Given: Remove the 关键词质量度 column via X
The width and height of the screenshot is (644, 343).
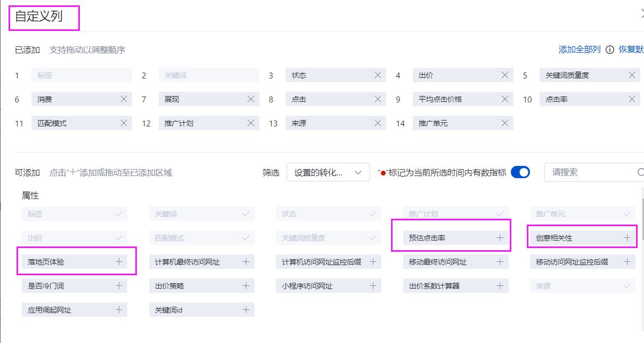Looking at the screenshot, I should tap(632, 75).
